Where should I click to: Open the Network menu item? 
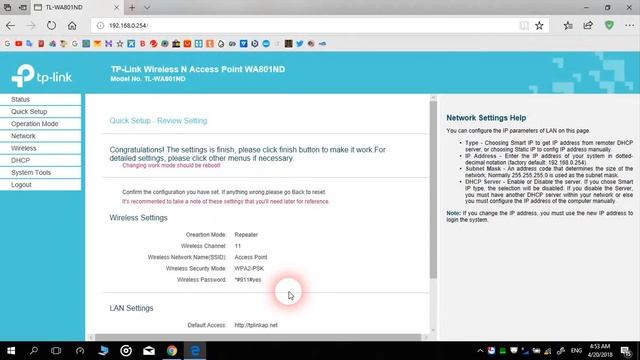pyautogui.click(x=40, y=136)
